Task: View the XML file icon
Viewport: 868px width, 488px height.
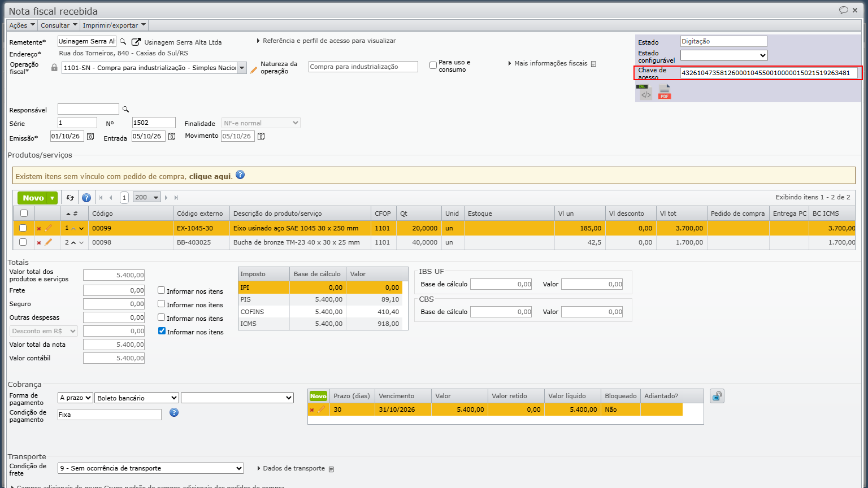Action: pyautogui.click(x=644, y=92)
